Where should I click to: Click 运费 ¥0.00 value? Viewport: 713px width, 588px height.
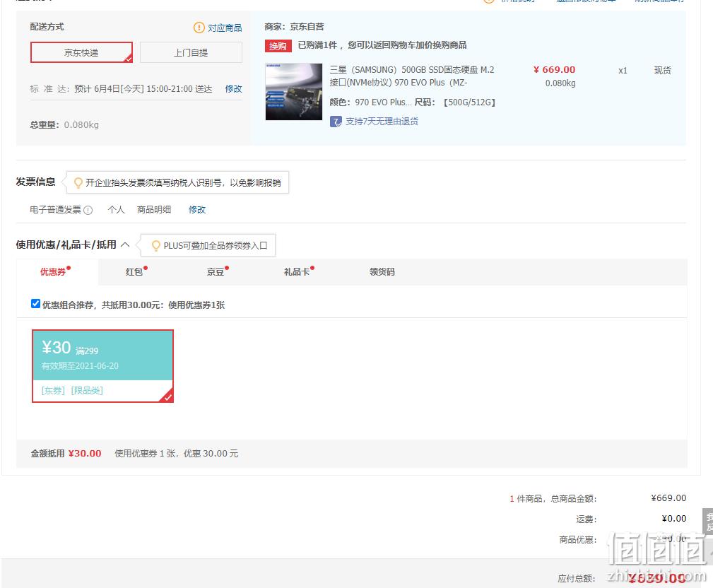point(674,519)
